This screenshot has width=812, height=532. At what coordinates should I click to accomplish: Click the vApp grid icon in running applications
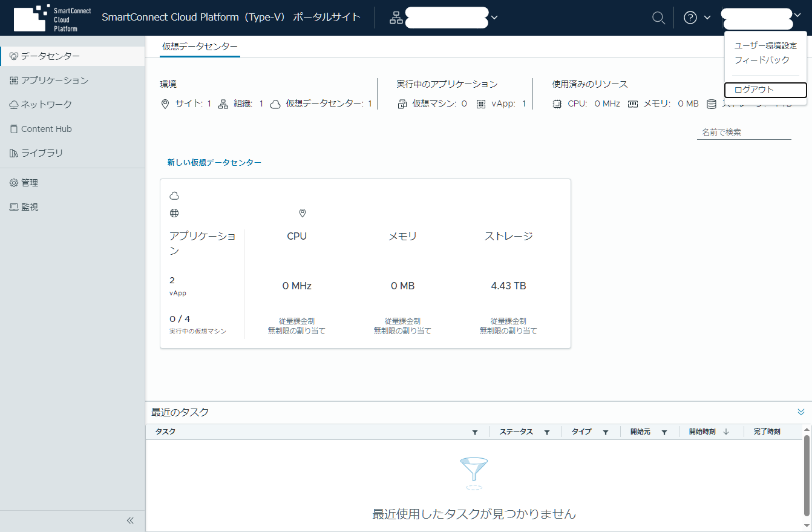coord(481,103)
